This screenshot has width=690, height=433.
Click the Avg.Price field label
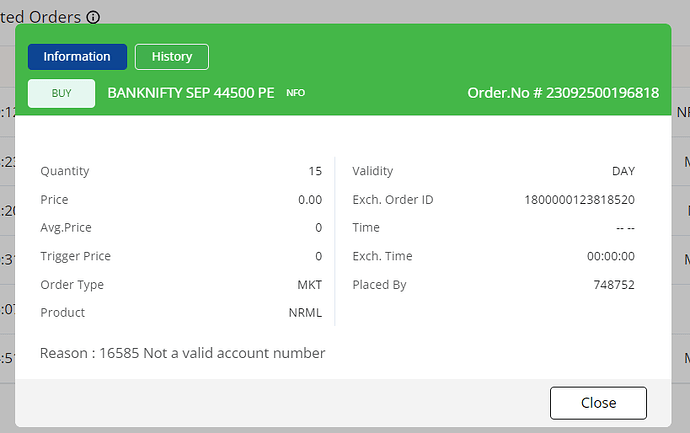[x=66, y=228]
